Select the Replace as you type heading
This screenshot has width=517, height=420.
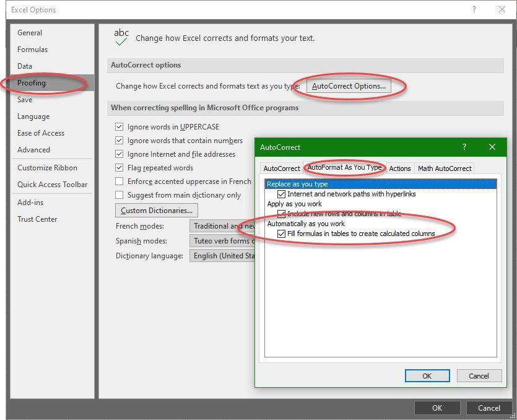381,184
